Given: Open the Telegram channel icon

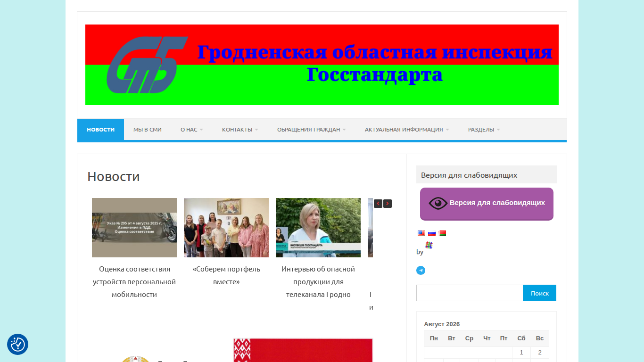Looking at the screenshot, I should pos(421,271).
